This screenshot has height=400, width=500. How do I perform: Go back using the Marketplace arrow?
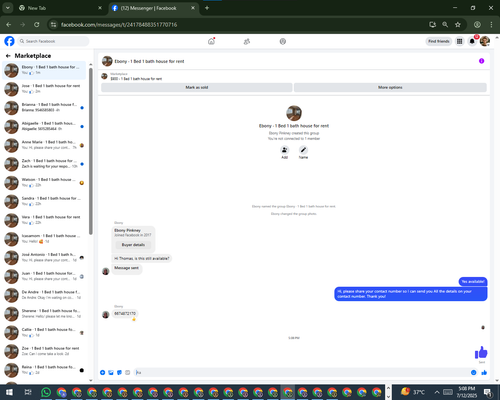tap(8, 56)
